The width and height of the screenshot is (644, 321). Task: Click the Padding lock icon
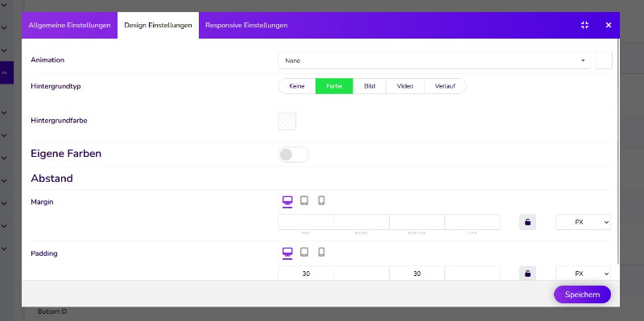pos(528,274)
